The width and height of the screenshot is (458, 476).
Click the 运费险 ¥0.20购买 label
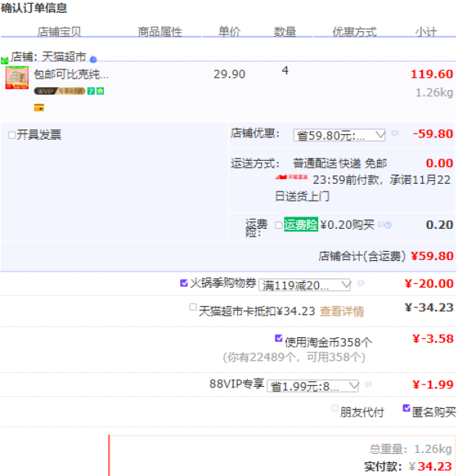point(347,225)
